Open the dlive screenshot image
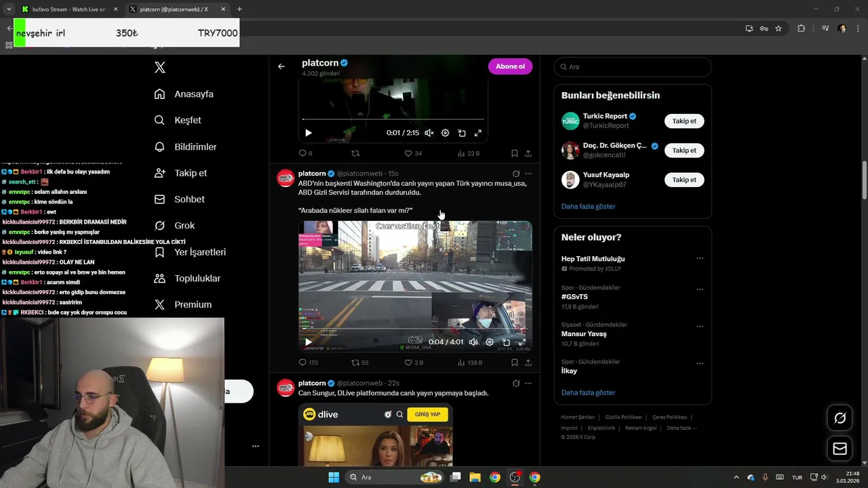Screen dimensions: 868x488 (x=376, y=434)
